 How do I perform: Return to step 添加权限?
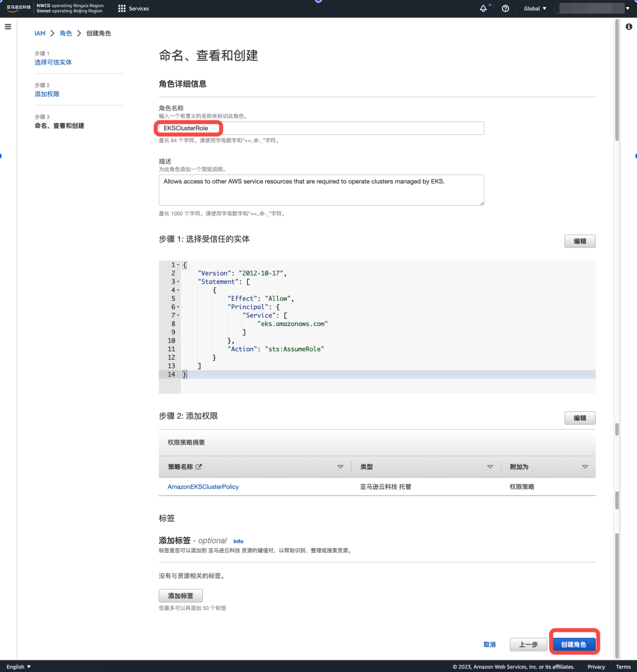click(47, 94)
